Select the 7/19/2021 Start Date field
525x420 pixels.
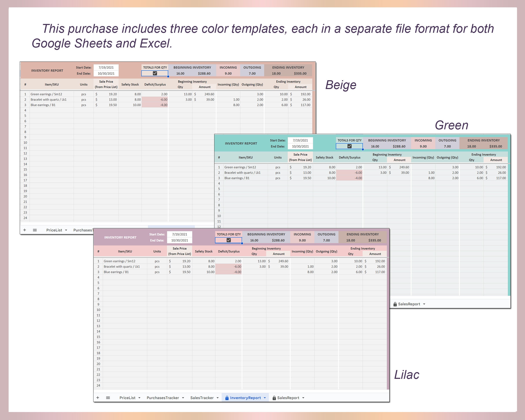click(106, 67)
